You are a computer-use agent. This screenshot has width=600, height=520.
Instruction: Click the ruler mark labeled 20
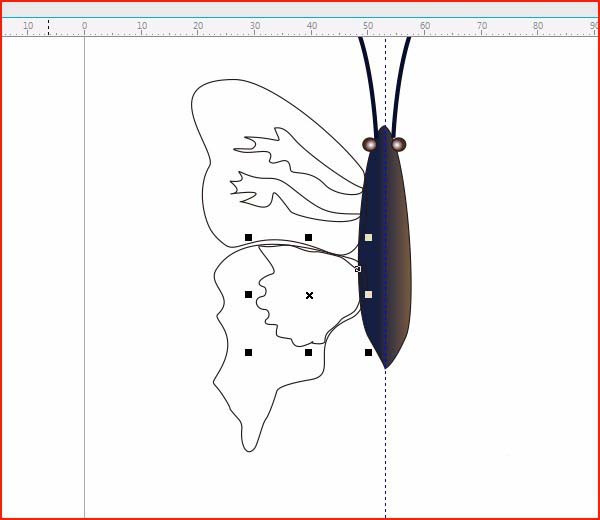[198, 26]
